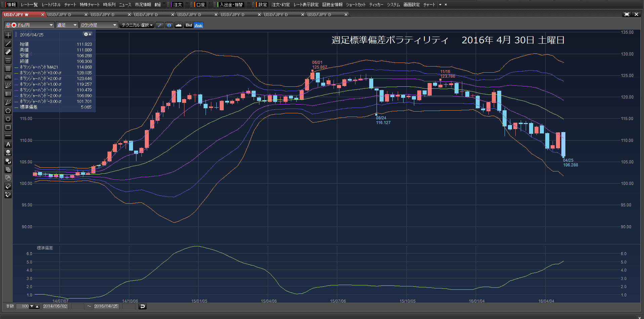Viewport: 644px width, 319px height.
Task: Open the レート一覧 menu item
Action: coord(29,5)
